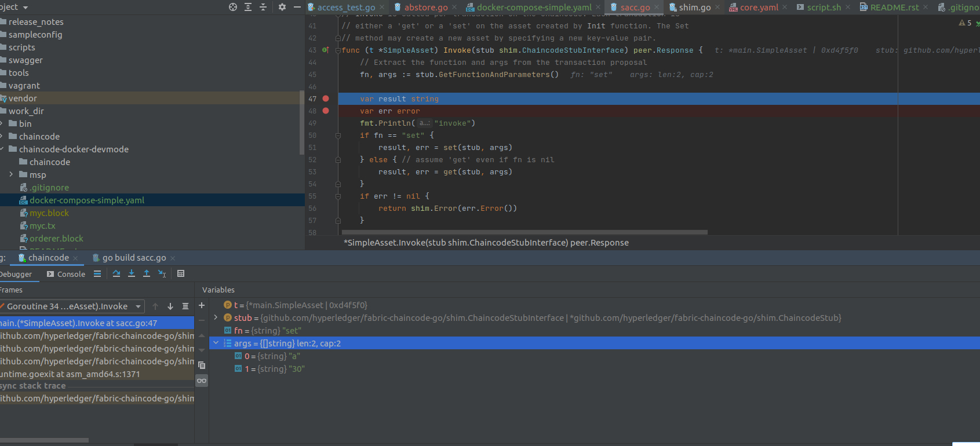The image size is (980, 446).
Task: Click the project tree vertical scrollbar
Action: (301, 122)
